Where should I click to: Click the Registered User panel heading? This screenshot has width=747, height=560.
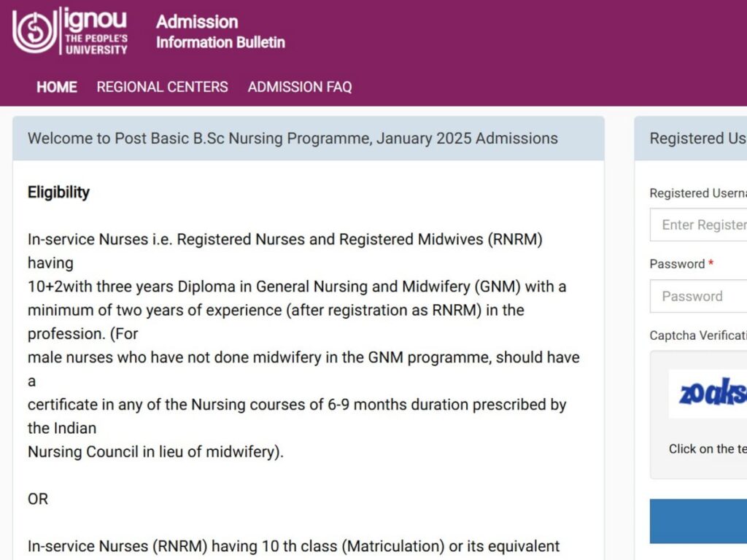point(697,139)
